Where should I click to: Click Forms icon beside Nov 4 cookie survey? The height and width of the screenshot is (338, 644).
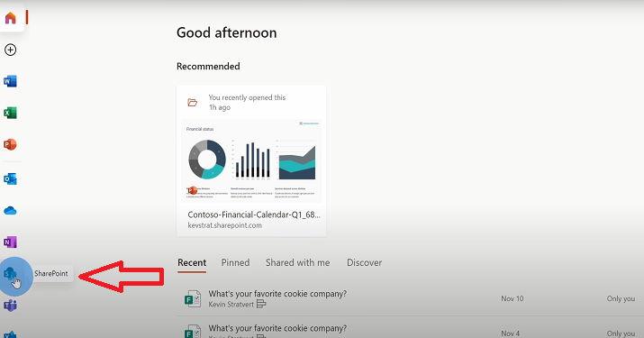(x=192, y=332)
